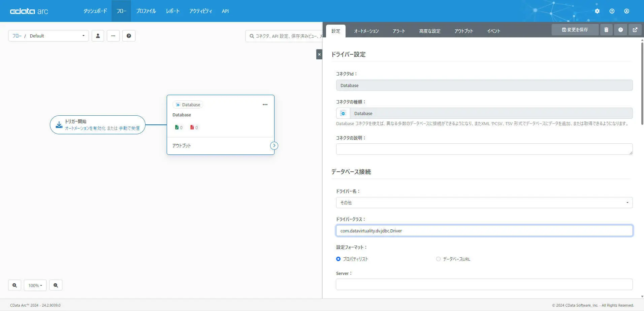The image size is (644, 311).
Task: Select the Database connector node title
Action: [182, 115]
